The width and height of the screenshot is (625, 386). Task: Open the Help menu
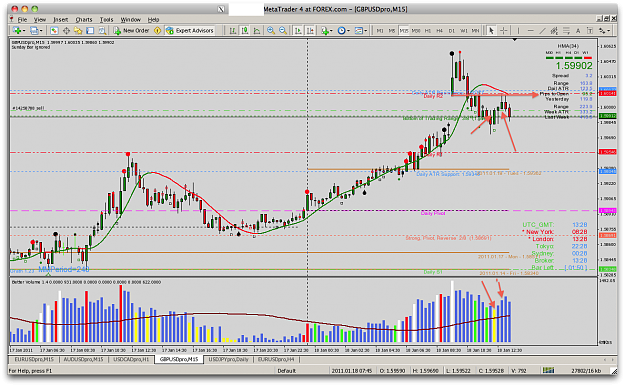pyautogui.click(x=153, y=20)
